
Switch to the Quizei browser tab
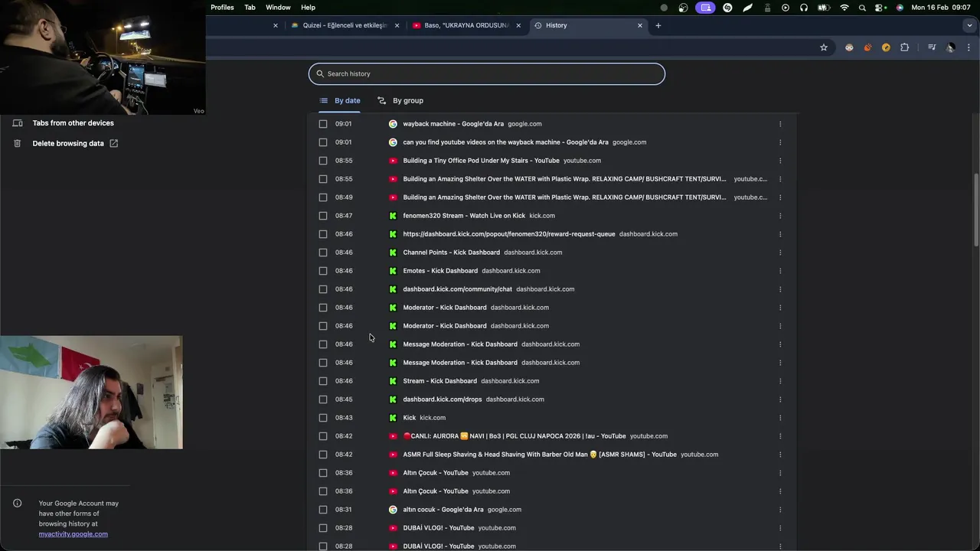click(345, 25)
